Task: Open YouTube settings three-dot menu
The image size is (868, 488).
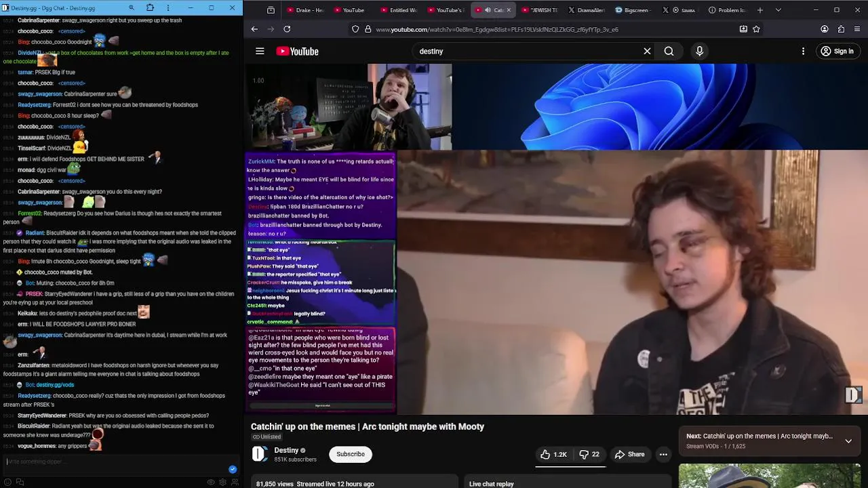Action: [x=803, y=51]
